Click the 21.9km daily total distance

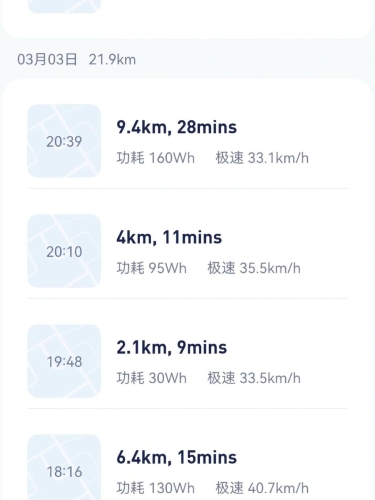click(x=112, y=60)
